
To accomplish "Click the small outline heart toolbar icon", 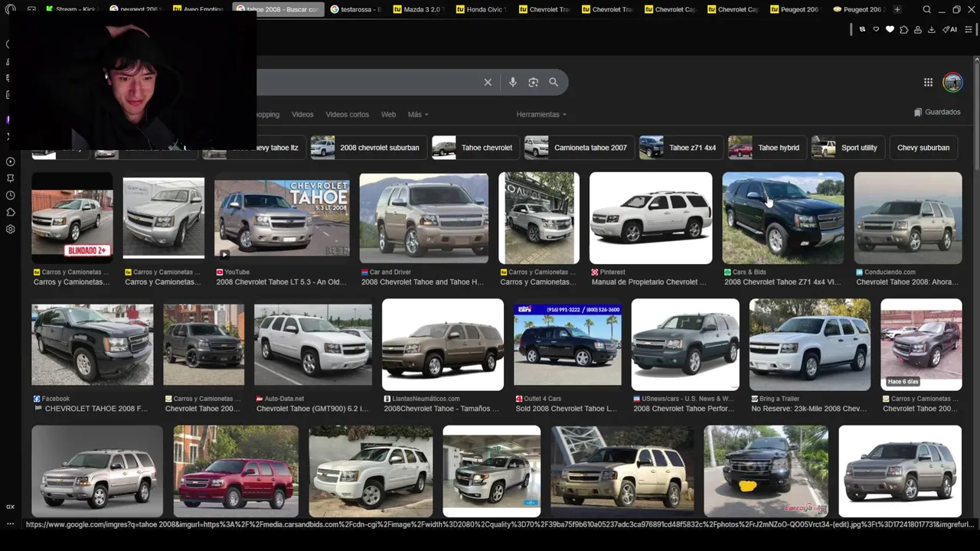I will [876, 29].
